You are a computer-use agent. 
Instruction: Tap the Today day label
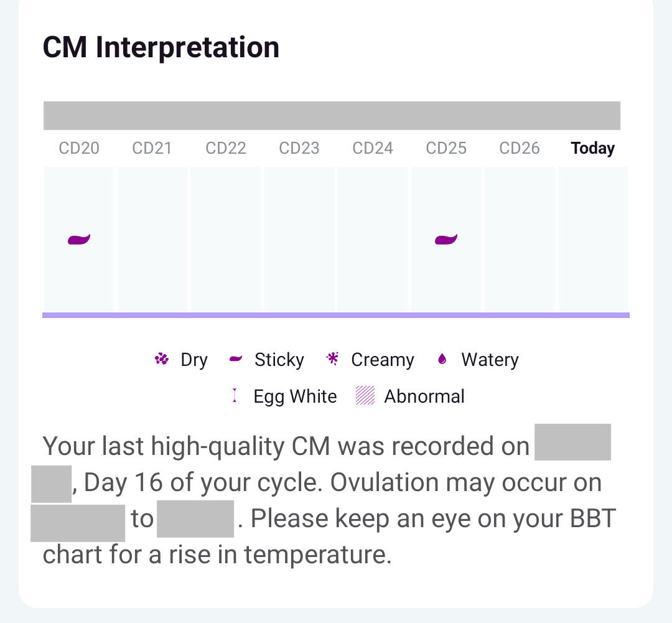click(593, 148)
